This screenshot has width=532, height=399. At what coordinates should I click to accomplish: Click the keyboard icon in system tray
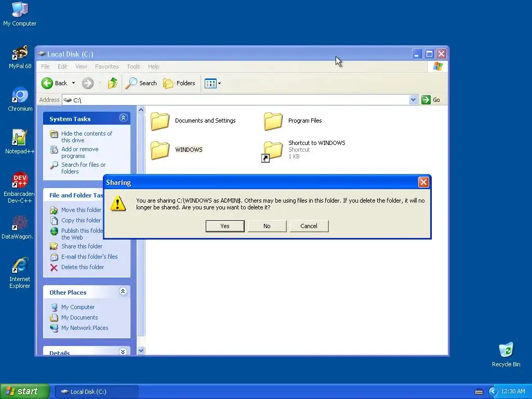[478, 392]
